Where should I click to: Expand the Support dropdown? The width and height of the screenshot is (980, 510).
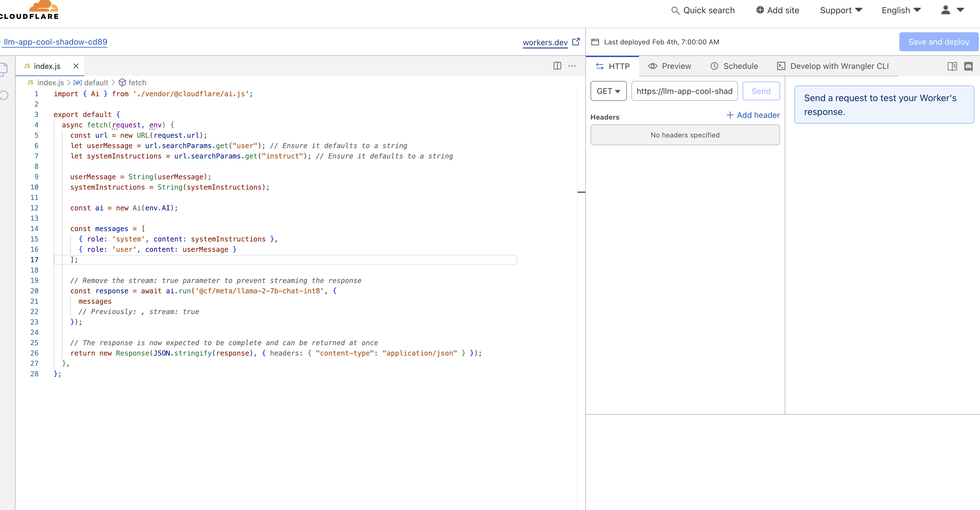pos(841,10)
